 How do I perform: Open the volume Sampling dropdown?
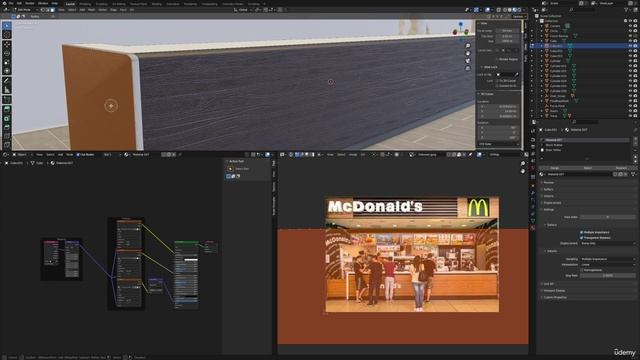click(607, 259)
